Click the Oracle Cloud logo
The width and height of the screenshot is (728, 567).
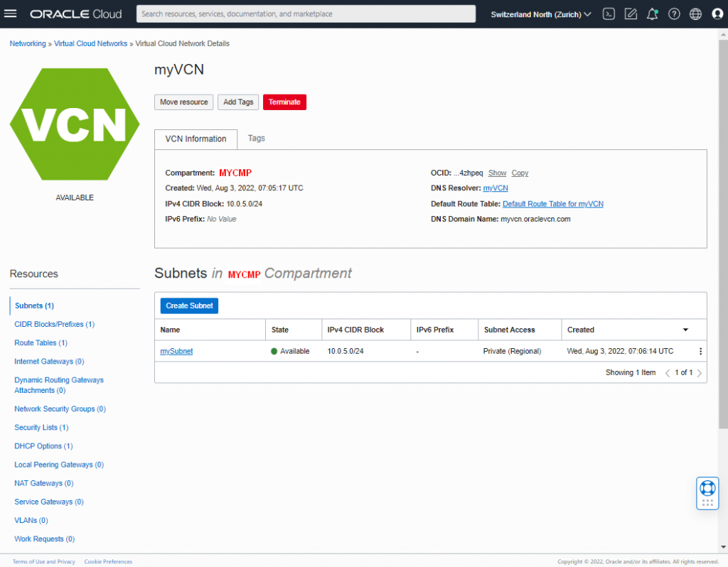coord(76,14)
